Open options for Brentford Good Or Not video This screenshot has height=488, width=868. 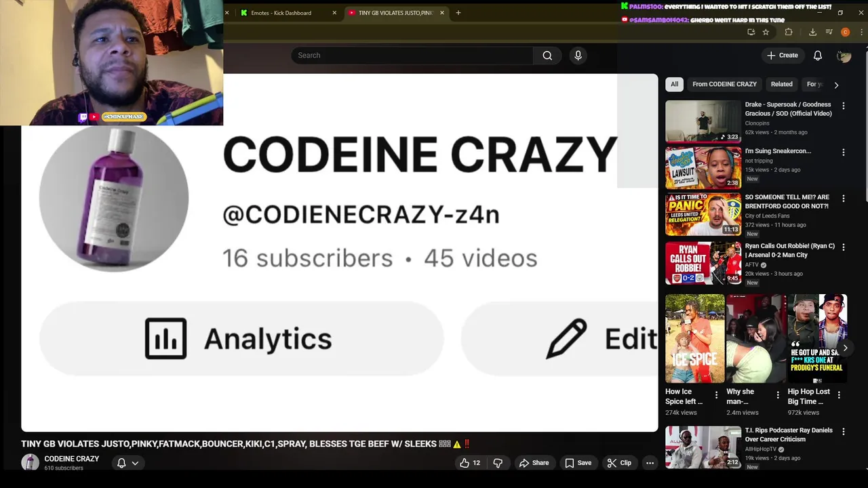(x=844, y=199)
